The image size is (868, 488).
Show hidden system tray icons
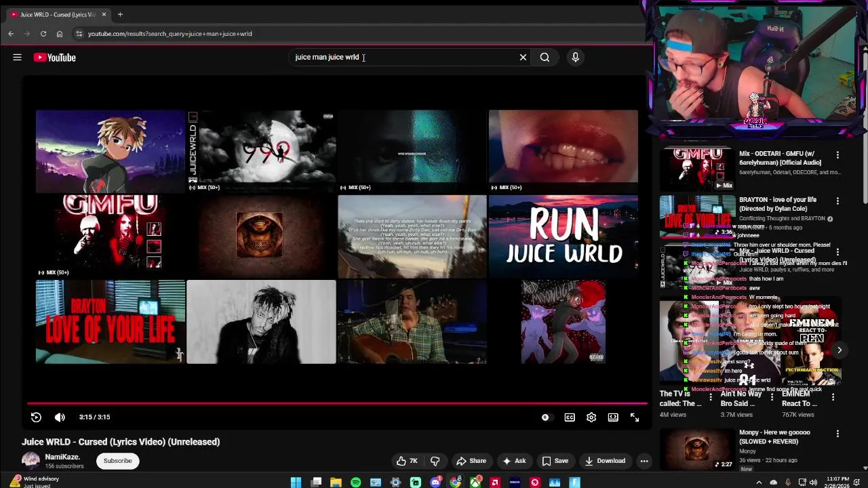click(759, 483)
